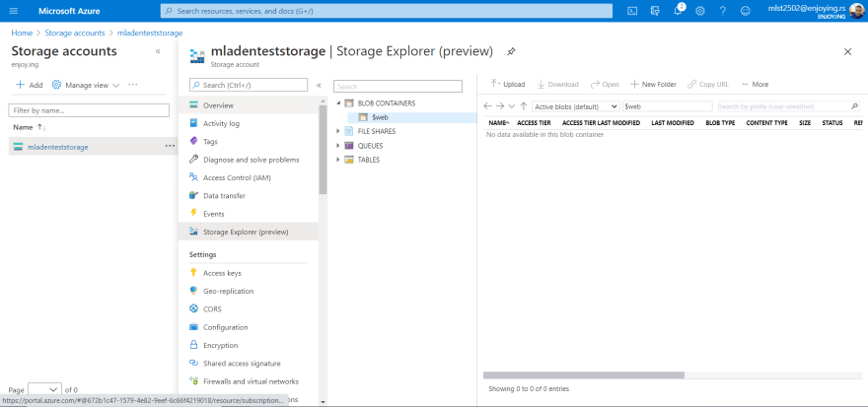Focus the resource menu Search (Ctrl+/) box
The height and width of the screenshot is (407, 868).
tap(248, 85)
